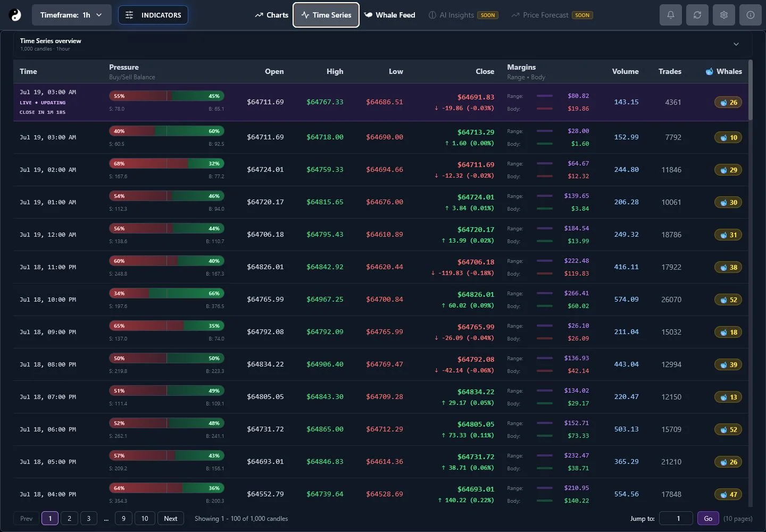The height and width of the screenshot is (532, 766).
Task: Click whale badge showing 47
Action: tap(728, 494)
